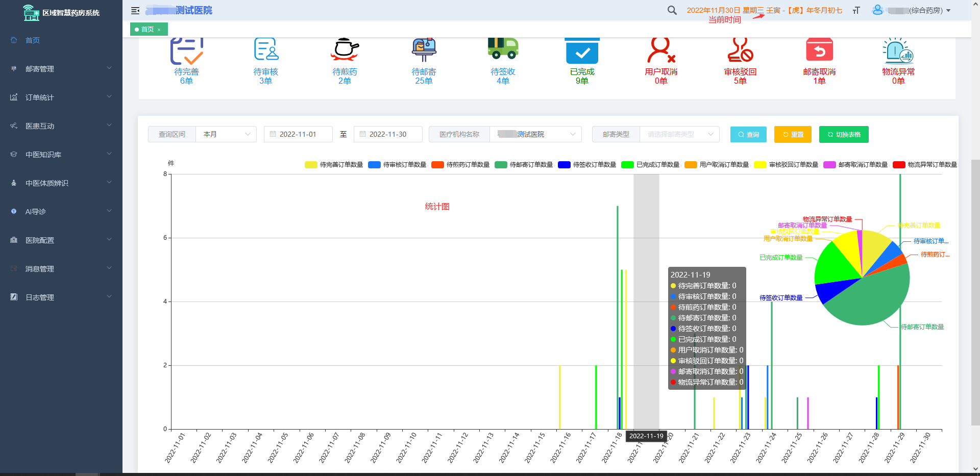Screen dimensions: 980x476
Task: Open the 物流异常 logistics alarm icon
Action: pyautogui.click(x=898, y=50)
